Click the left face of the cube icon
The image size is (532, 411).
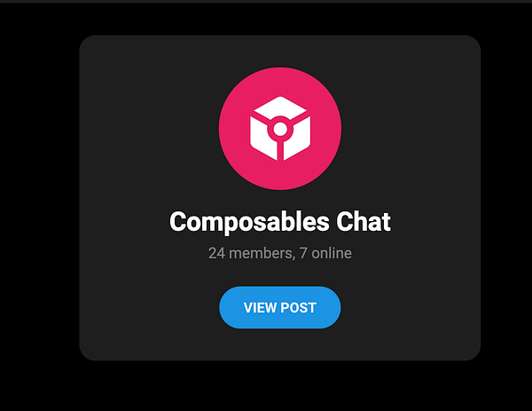262,139
